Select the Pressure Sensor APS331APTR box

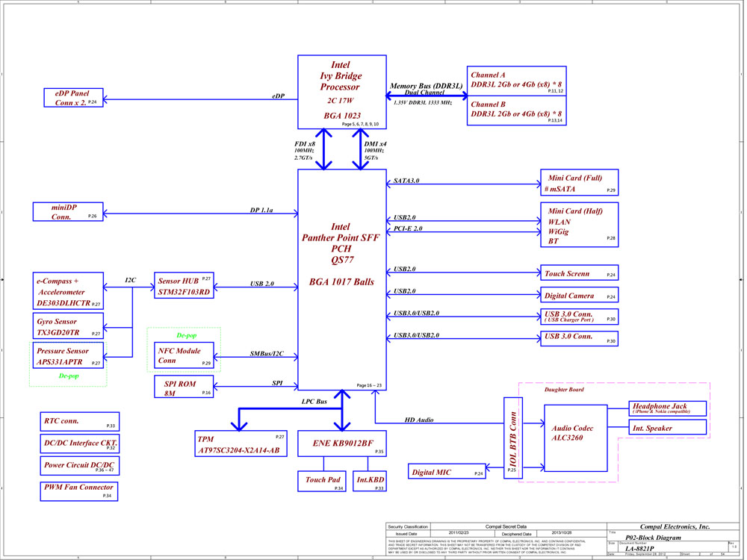(x=69, y=355)
